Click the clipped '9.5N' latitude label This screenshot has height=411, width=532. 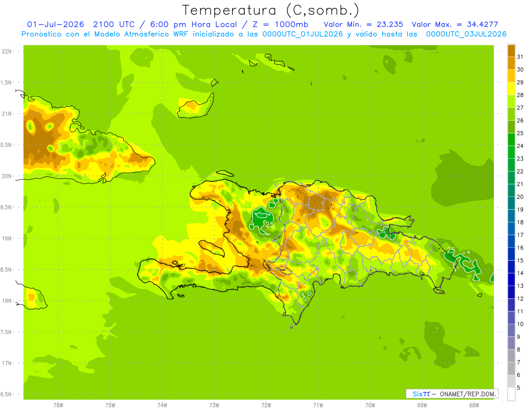pyautogui.click(x=6, y=207)
